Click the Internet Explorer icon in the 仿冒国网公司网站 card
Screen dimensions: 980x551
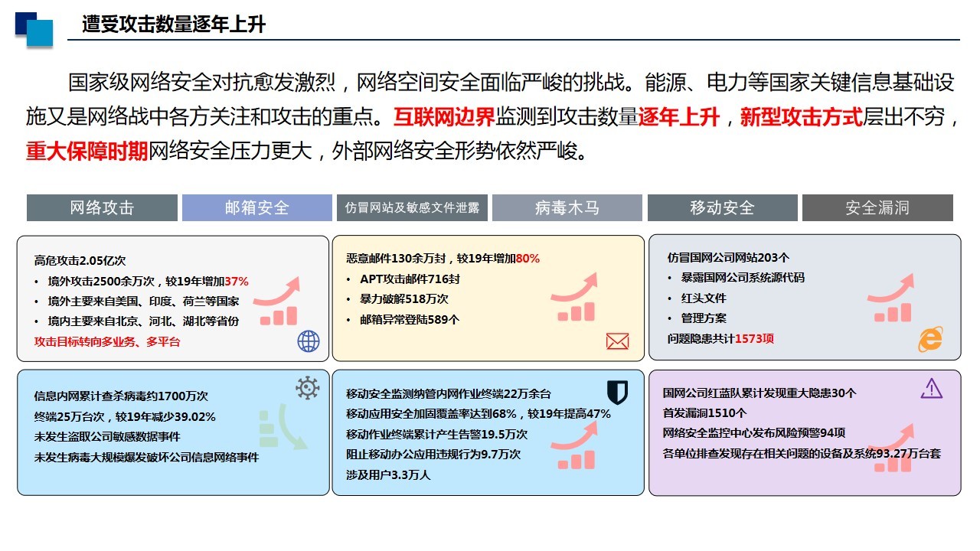tap(930, 338)
